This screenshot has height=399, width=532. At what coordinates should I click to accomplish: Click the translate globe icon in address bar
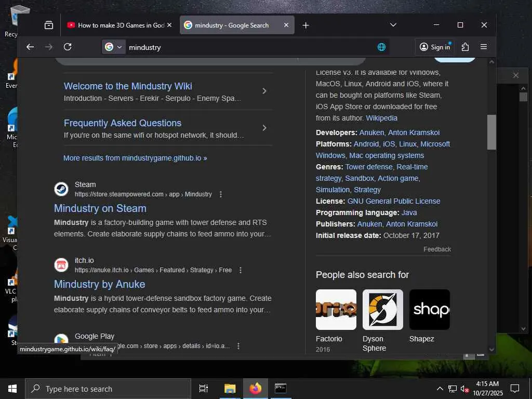[381, 47]
